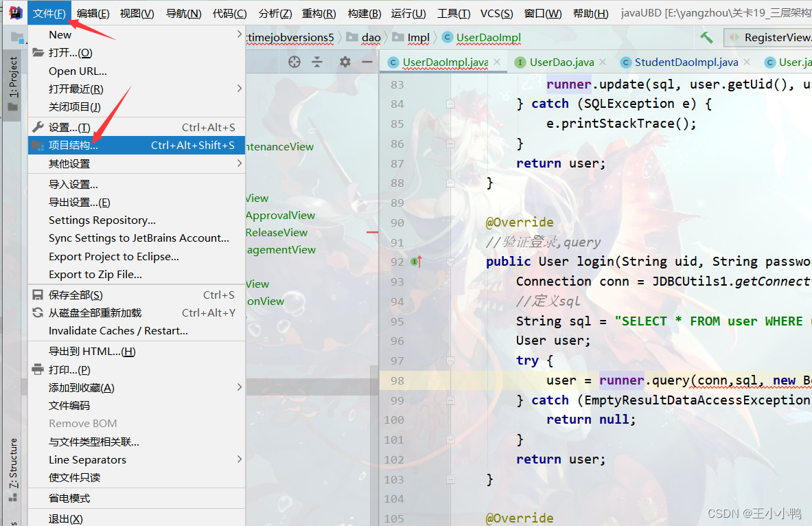Open the 导航(N) menu
812x526 pixels.
click(x=184, y=14)
